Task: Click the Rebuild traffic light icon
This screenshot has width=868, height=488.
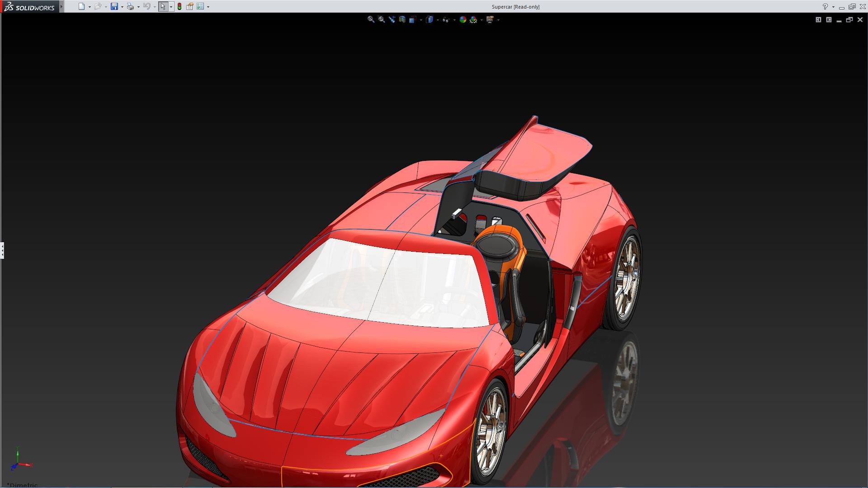Action: (179, 7)
